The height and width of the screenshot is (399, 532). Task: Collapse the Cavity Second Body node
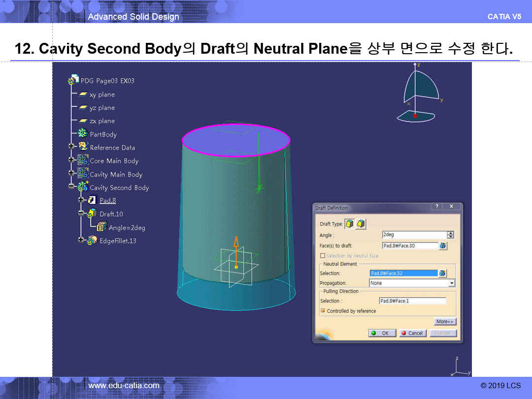72,187
